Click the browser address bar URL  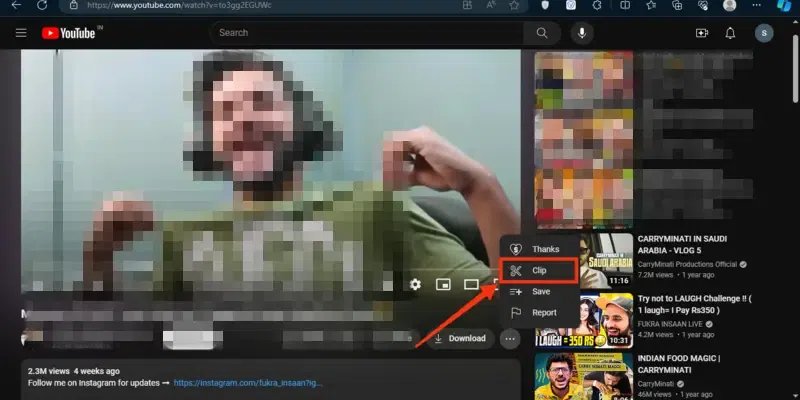point(179,5)
